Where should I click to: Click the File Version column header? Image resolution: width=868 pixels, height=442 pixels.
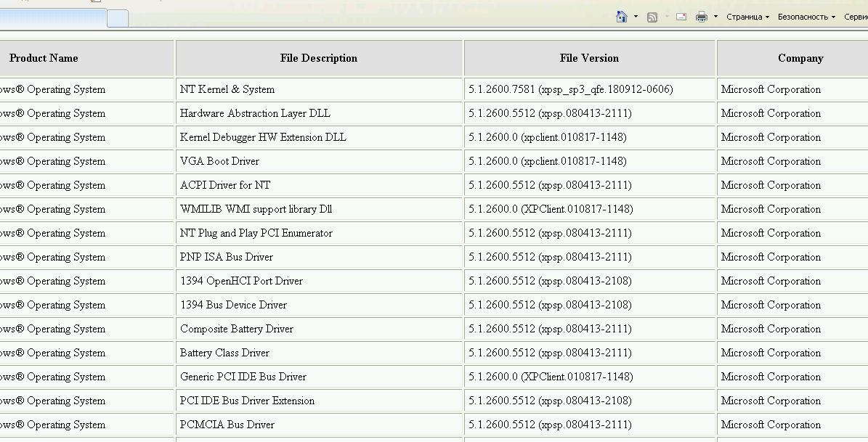[590, 58]
